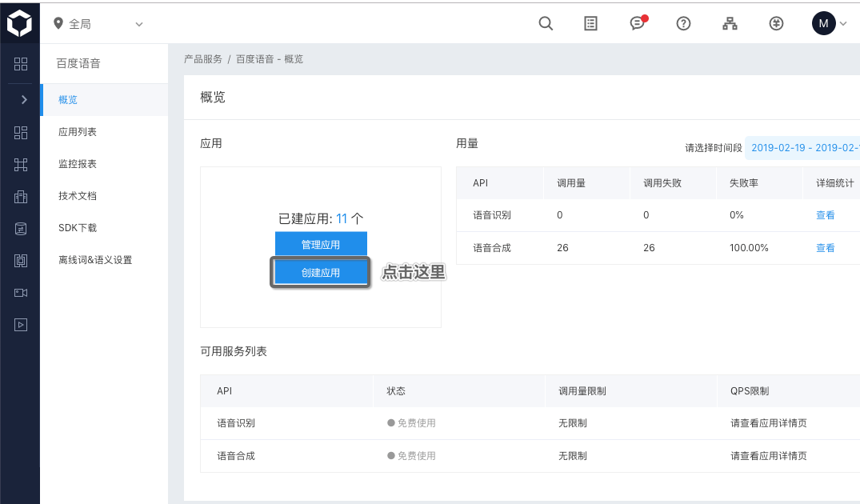Click 语音合成 in the available services list
Image resolution: width=860 pixels, height=504 pixels.
coord(236,456)
